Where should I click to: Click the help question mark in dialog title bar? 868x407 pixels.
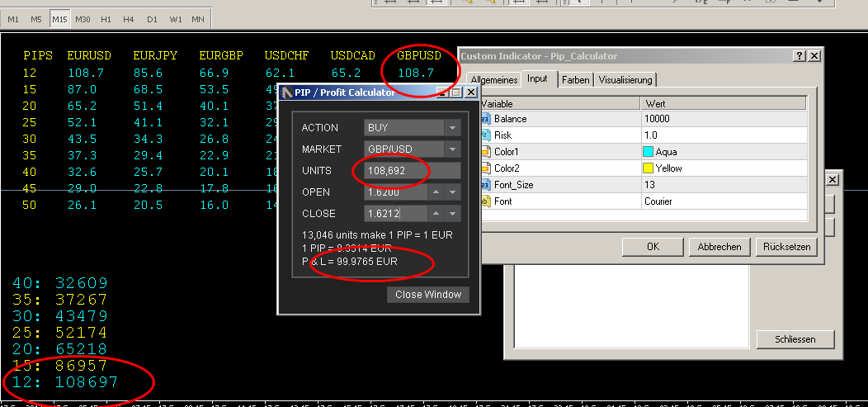point(799,56)
